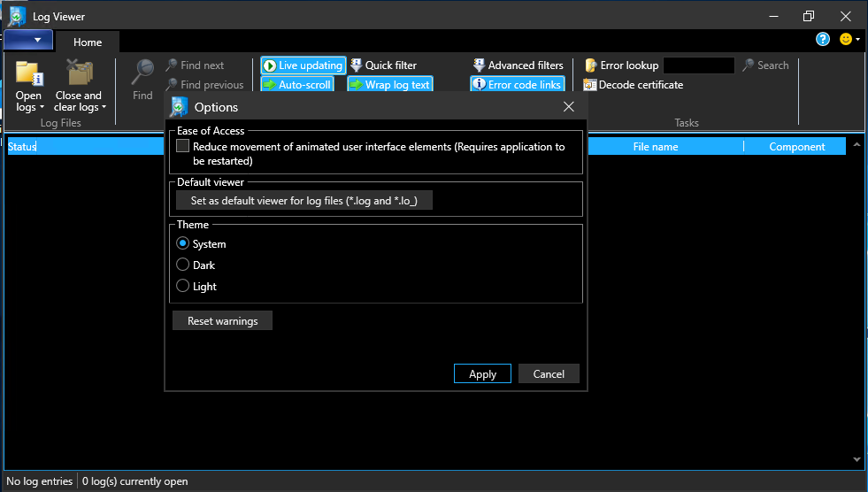Click Set as default viewer button

pos(310,201)
